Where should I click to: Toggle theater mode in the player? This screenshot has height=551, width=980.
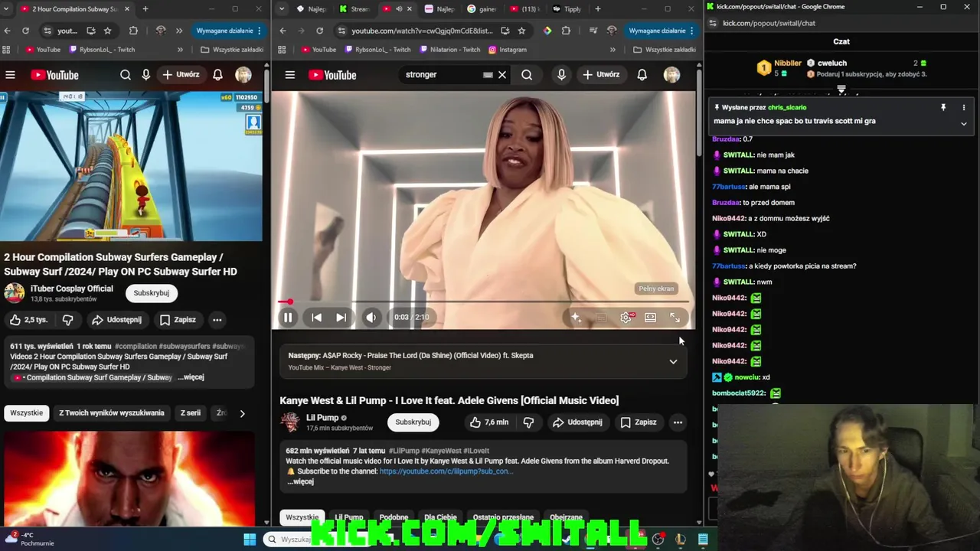650,318
